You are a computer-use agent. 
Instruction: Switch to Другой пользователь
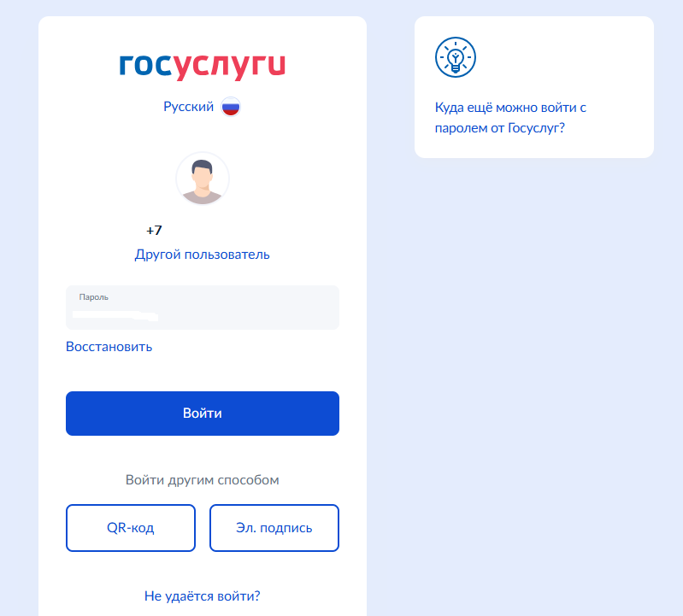tap(202, 255)
